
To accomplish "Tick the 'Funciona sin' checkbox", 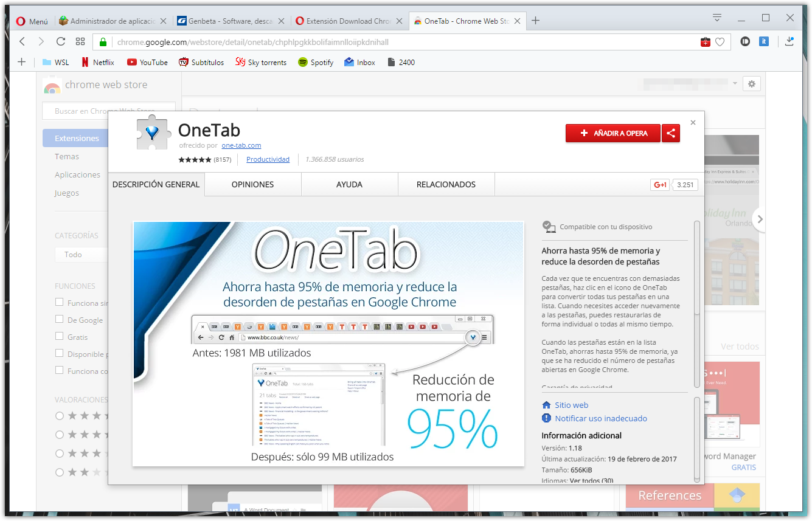I will [x=59, y=302].
